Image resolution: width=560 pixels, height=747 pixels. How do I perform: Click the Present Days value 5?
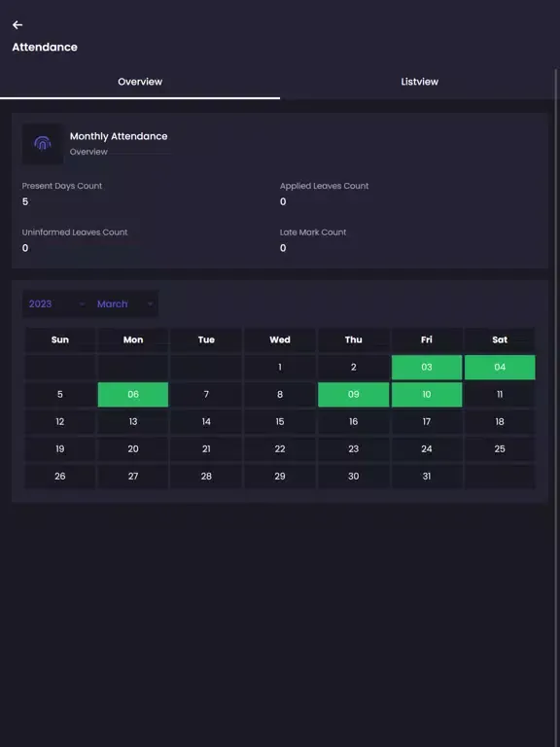tap(25, 202)
